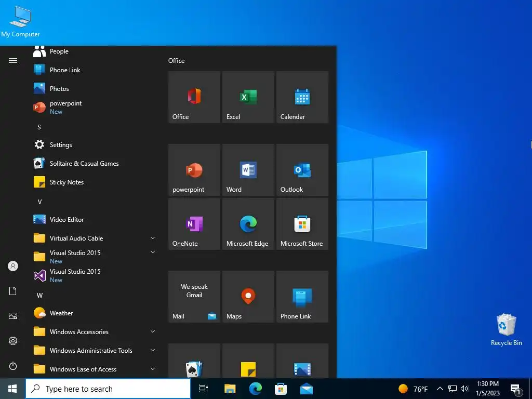Open Photos in the app list
532x399 pixels.
tap(95, 88)
